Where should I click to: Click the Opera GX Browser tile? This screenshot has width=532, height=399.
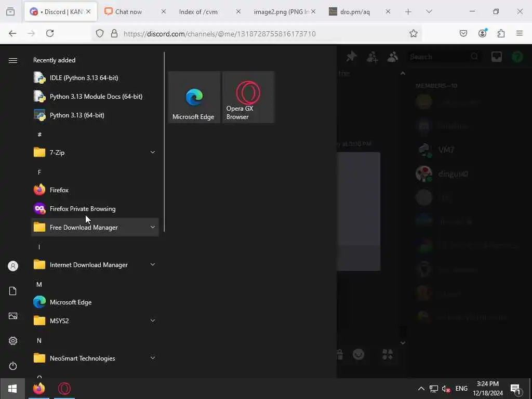click(x=248, y=97)
